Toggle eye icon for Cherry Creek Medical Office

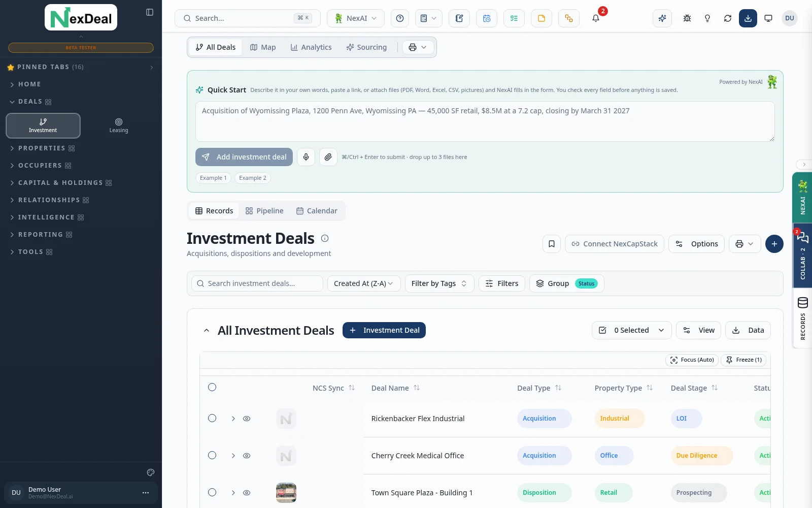tap(247, 456)
